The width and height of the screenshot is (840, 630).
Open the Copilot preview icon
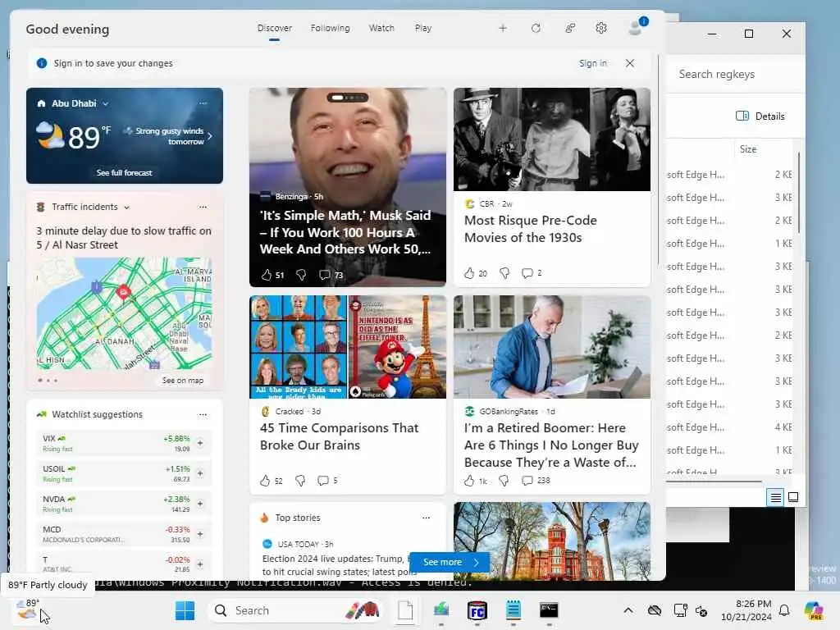(x=814, y=610)
